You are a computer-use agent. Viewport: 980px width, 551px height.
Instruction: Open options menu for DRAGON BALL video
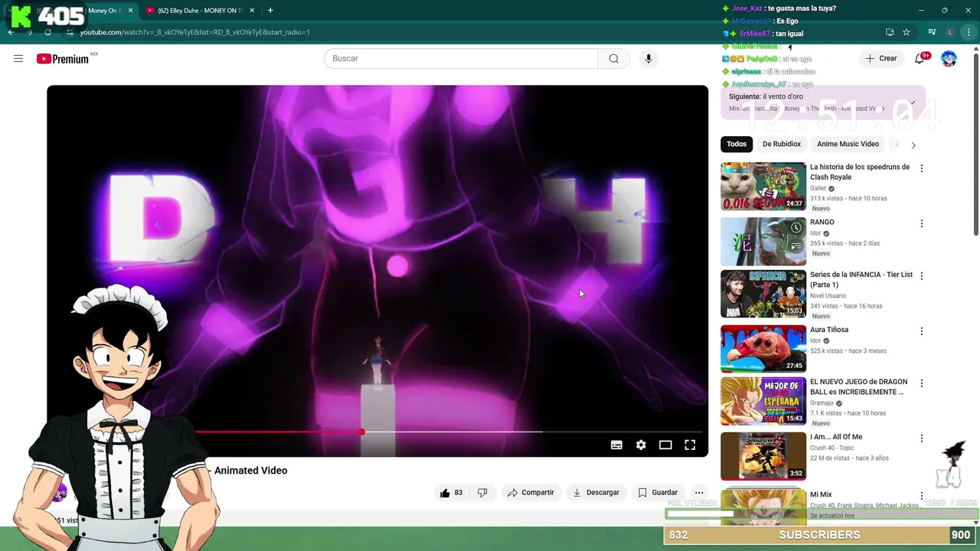point(922,383)
